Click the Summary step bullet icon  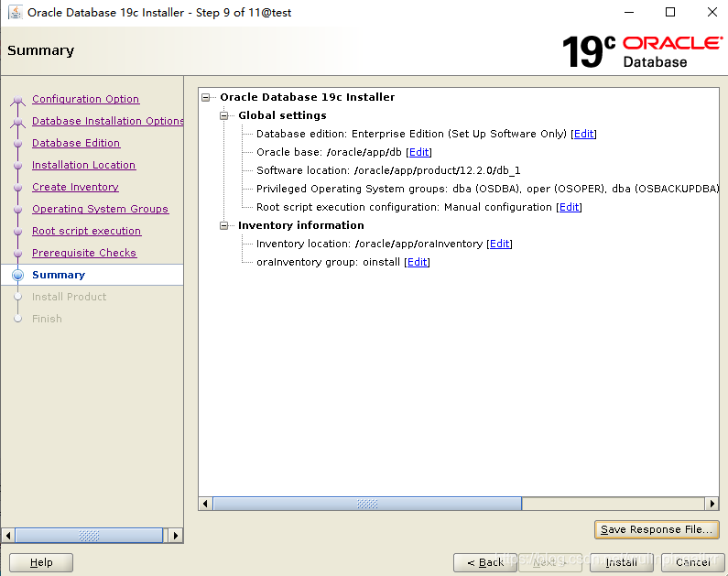coord(17,275)
